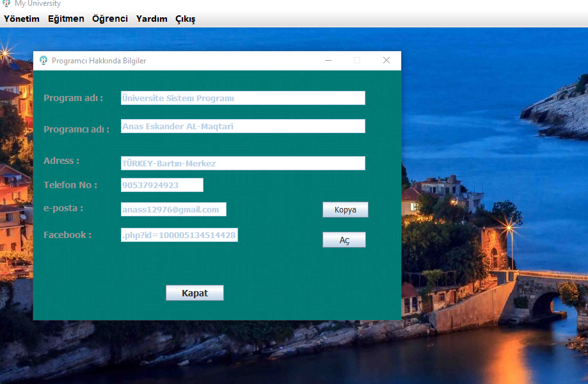Image resolution: width=588 pixels, height=384 pixels.
Task: Click the Adress field showing TÜRKEY-Bartın-Merkez
Action: [243, 163]
